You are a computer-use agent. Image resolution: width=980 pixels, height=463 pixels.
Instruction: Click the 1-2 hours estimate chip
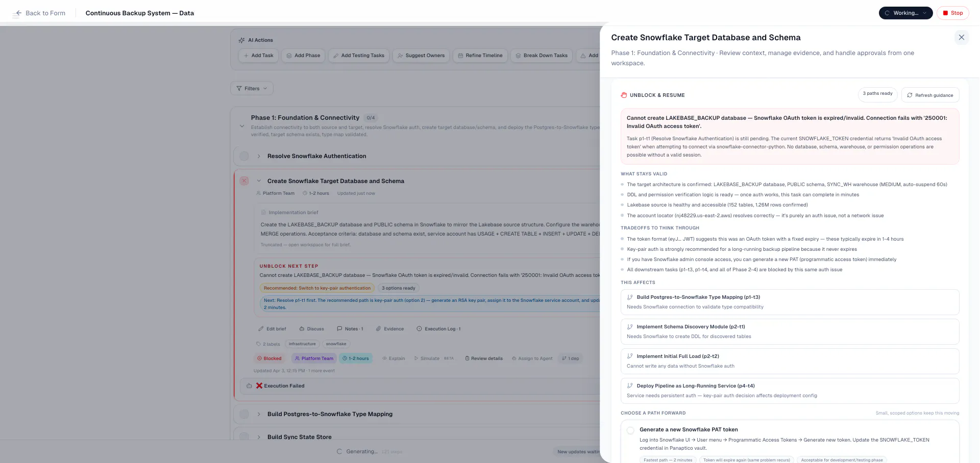(355, 358)
